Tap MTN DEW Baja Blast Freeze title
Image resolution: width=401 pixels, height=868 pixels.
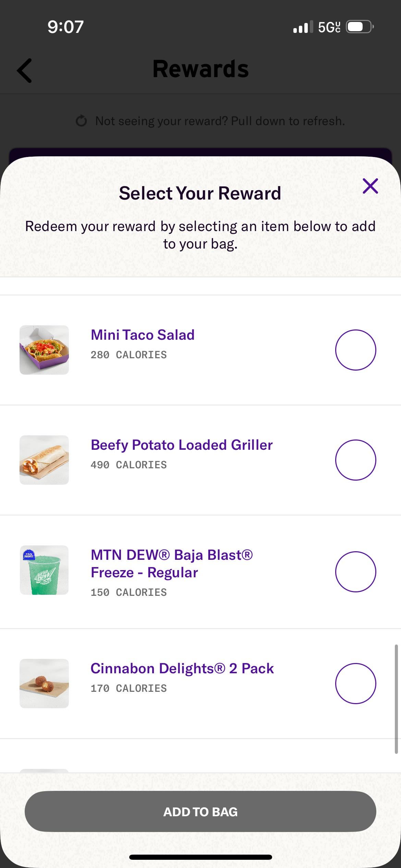[171, 564]
